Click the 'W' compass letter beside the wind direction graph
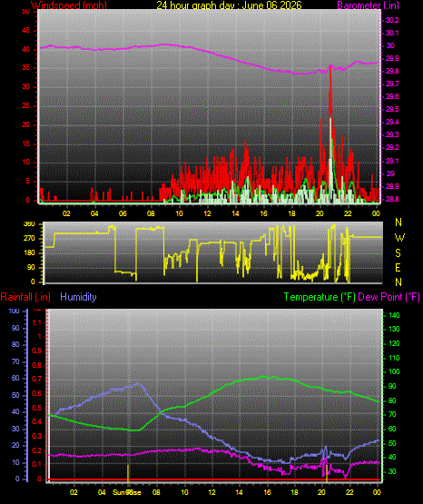 point(399,238)
